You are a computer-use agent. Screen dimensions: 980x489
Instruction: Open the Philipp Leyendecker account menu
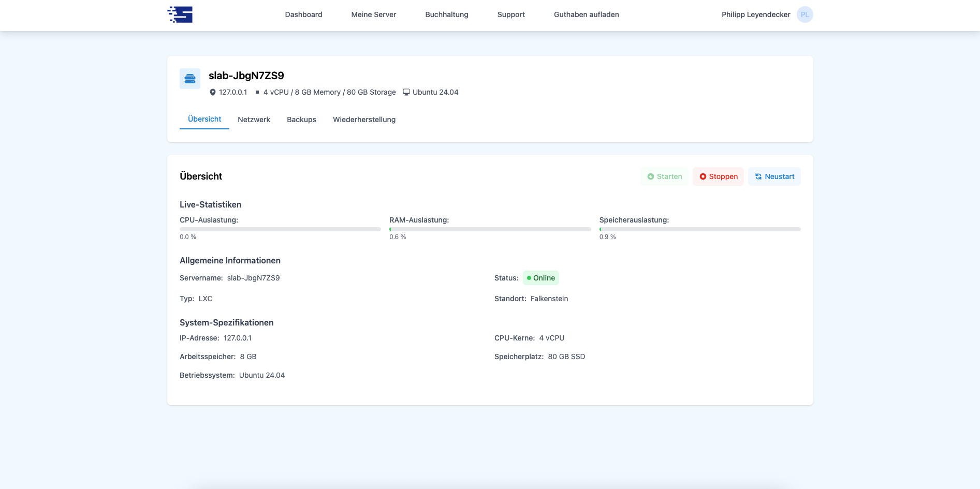[x=755, y=14]
